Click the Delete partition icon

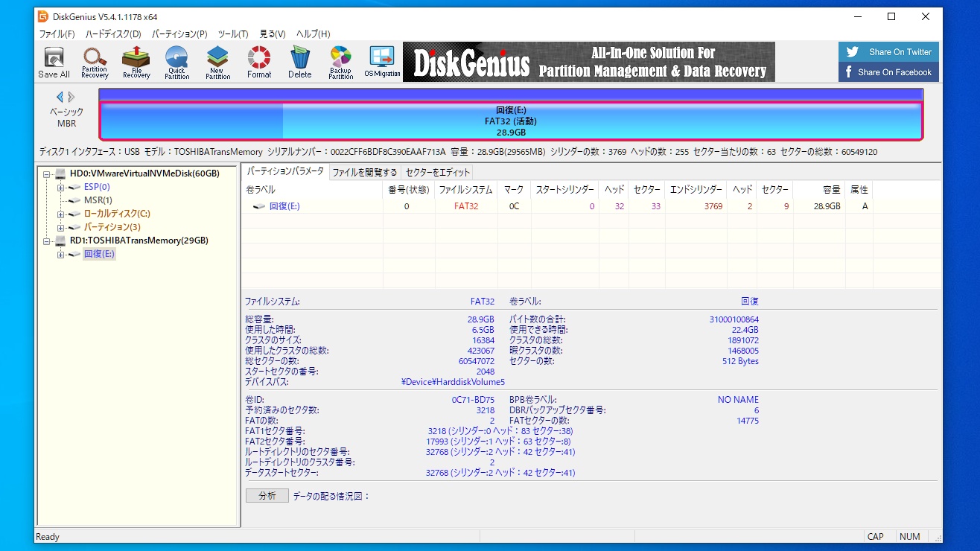tap(300, 63)
